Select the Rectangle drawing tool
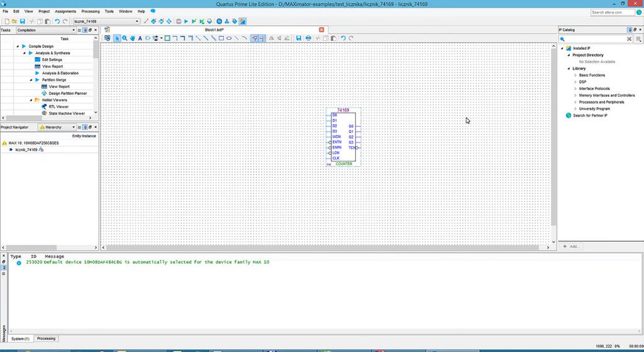The width and height of the screenshot is (644, 352). [x=221, y=38]
